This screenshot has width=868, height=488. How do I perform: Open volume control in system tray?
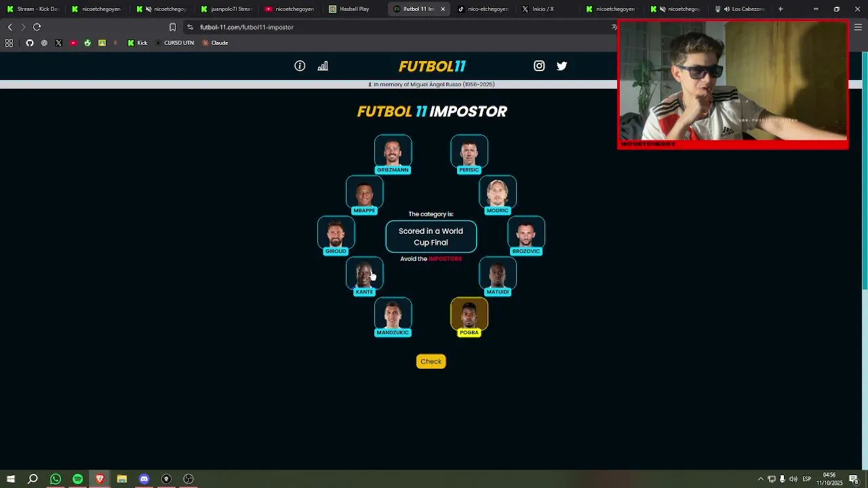coord(793,479)
